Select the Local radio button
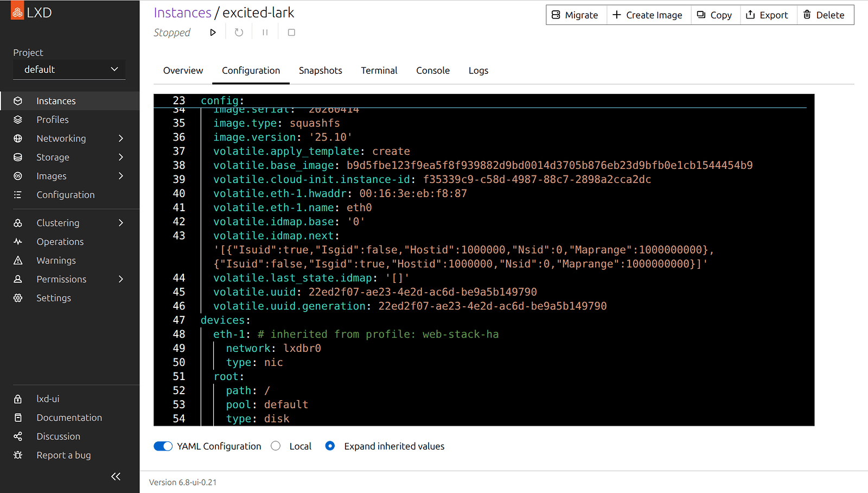Viewport: 868px width, 493px height. [276, 446]
